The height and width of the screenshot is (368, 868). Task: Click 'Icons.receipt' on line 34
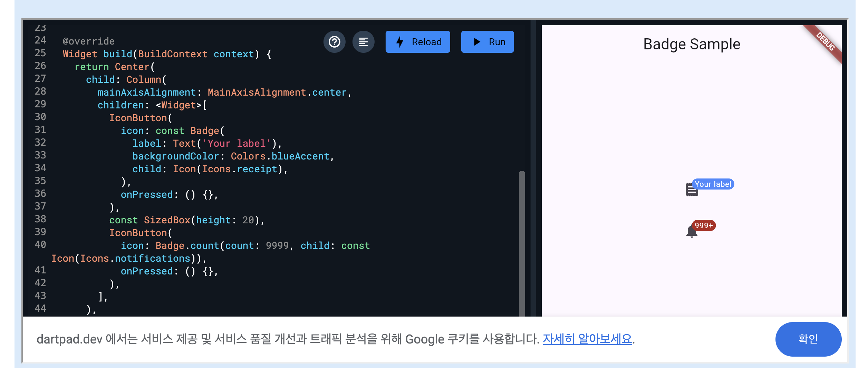(x=240, y=169)
